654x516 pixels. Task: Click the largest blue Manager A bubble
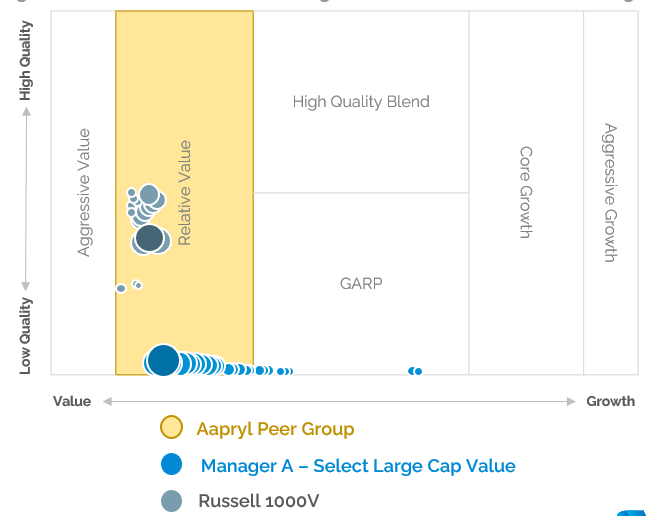click(163, 360)
